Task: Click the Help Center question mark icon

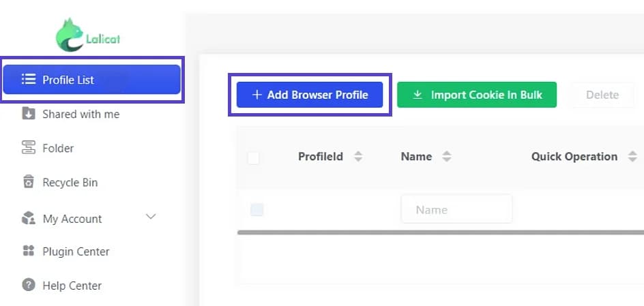Action: pos(29,285)
